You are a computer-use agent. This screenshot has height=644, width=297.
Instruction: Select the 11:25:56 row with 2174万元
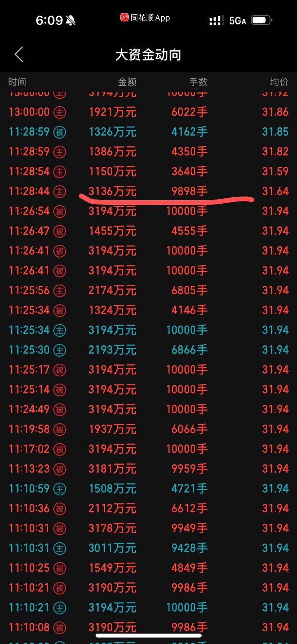pyautogui.click(x=148, y=290)
